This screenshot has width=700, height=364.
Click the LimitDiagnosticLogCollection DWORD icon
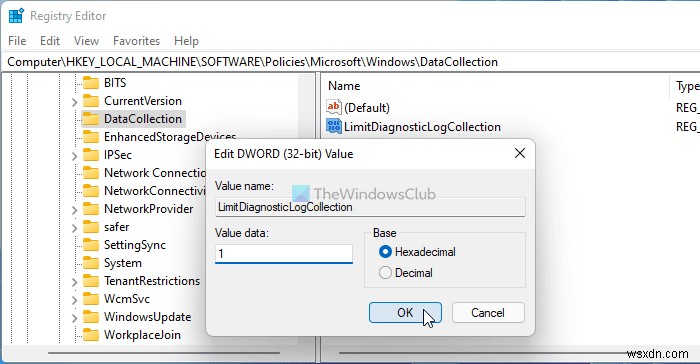pos(333,126)
